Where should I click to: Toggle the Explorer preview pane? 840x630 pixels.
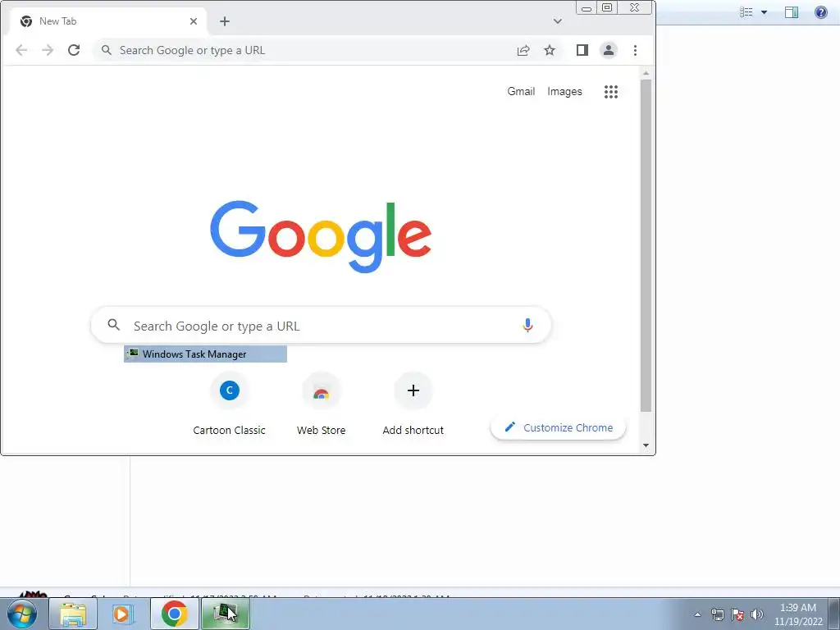(x=792, y=11)
